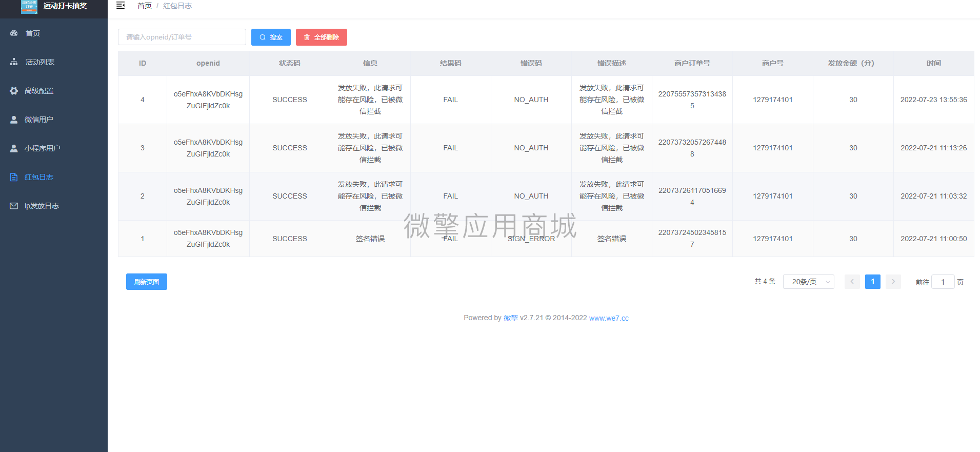The width and height of the screenshot is (980, 452).
Task: Click the 结果码 column header
Action: 451,63
